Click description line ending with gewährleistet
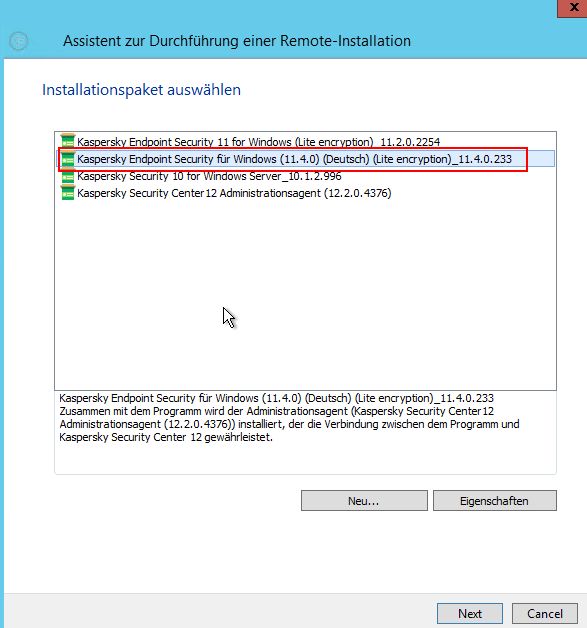The height and width of the screenshot is (628, 587). point(166,437)
